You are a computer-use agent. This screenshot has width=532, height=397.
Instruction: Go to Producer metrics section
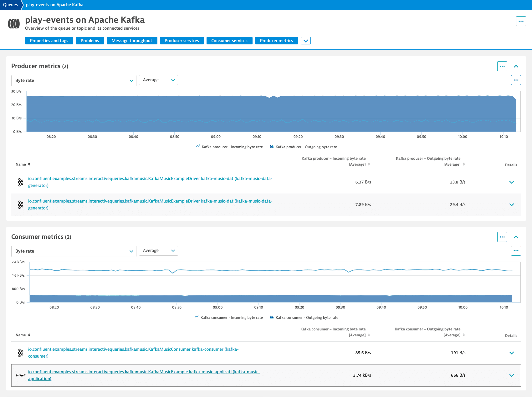click(277, 41)
